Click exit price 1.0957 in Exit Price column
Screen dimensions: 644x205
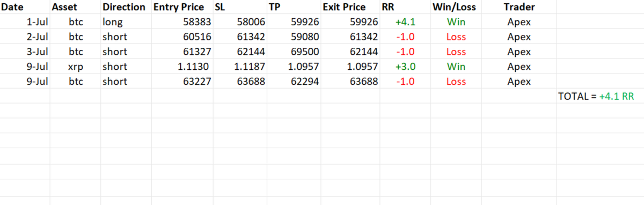pyautogui.click(x=350, y=67)
